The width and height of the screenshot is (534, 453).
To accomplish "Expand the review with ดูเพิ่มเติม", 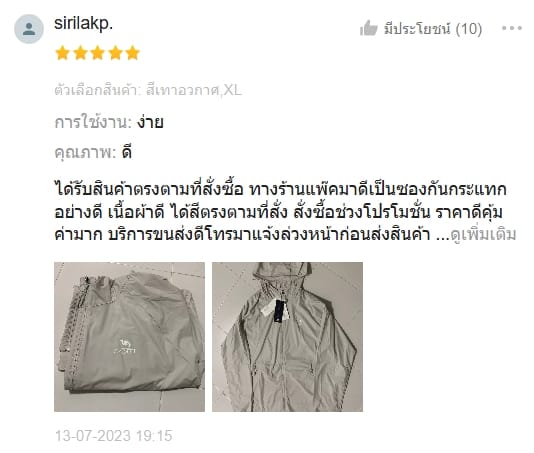I will coord(483,234).
